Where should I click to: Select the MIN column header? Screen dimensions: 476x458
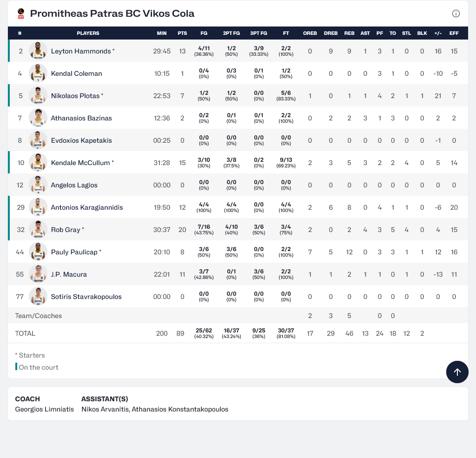(x=162, y=33)
